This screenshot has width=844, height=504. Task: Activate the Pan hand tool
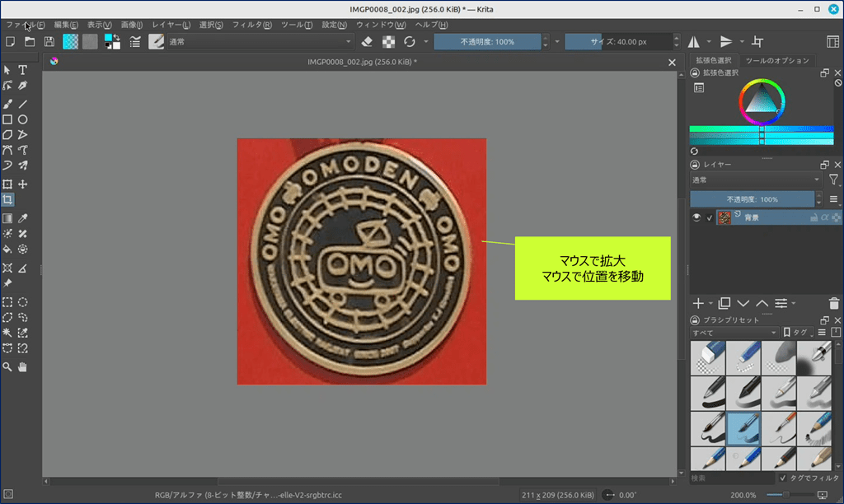click(x=23, y=366)
